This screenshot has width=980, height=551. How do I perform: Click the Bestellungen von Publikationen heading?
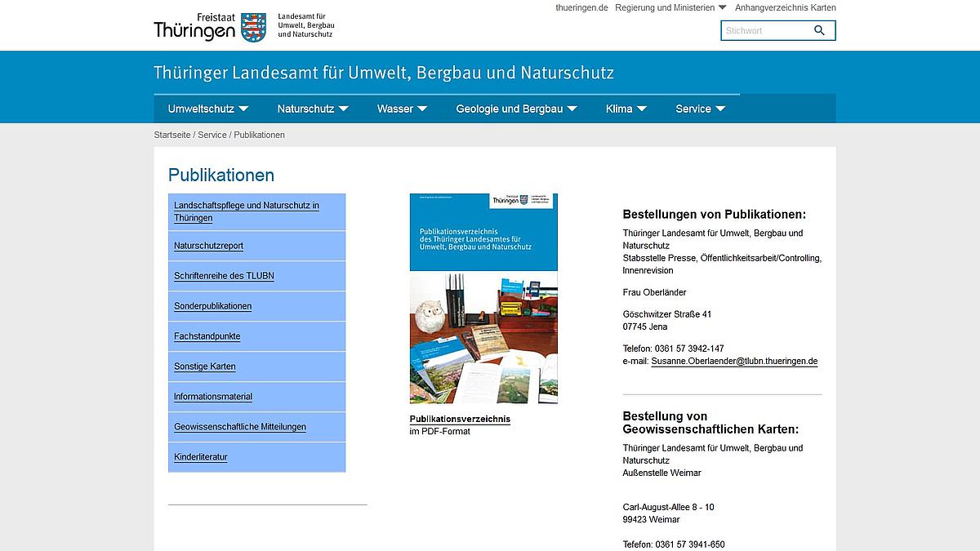pyautogui.click(x=714, y=215)
